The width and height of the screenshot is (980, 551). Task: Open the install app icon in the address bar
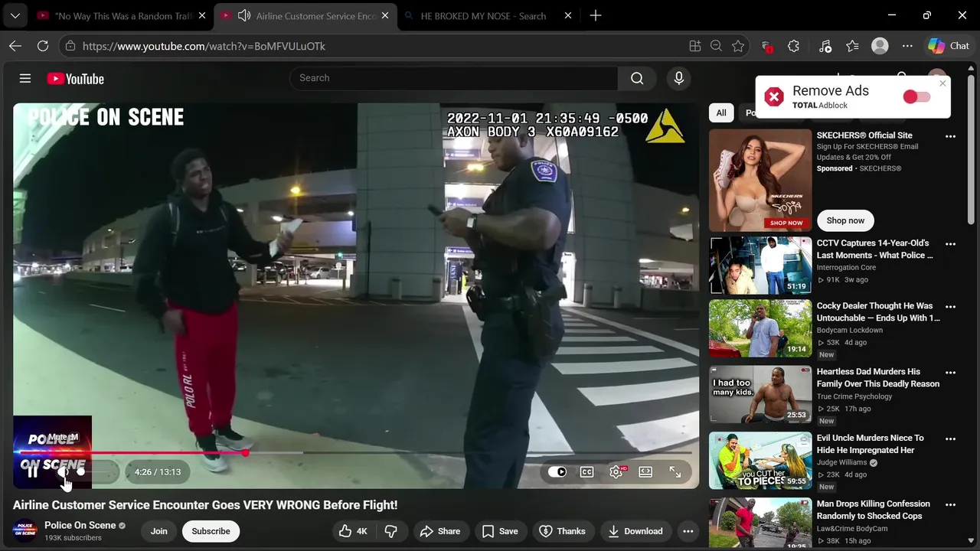tap(695, 46)
